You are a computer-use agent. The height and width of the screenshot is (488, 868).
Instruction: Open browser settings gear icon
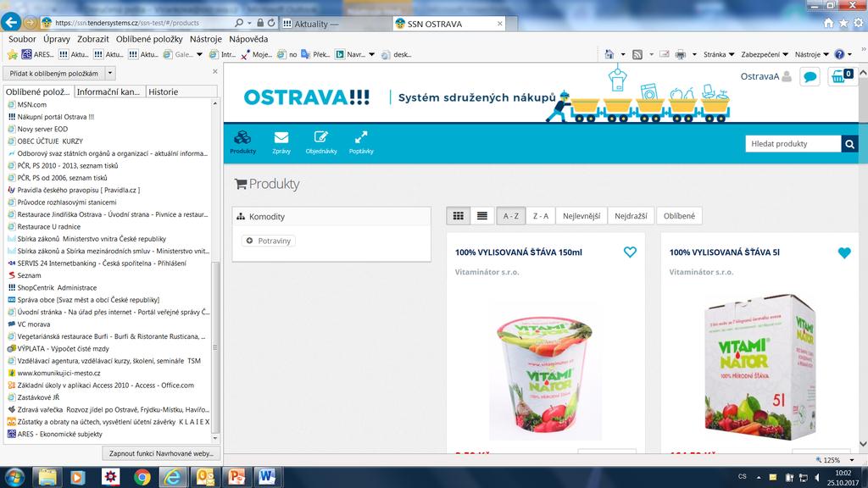click(x=859, y=23)
